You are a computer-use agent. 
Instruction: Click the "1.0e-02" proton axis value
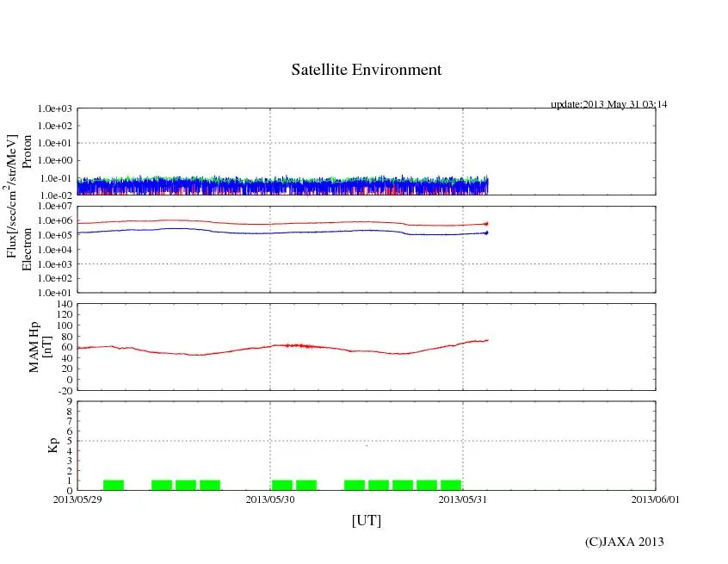pyautogui.click(x=56, y=195)
